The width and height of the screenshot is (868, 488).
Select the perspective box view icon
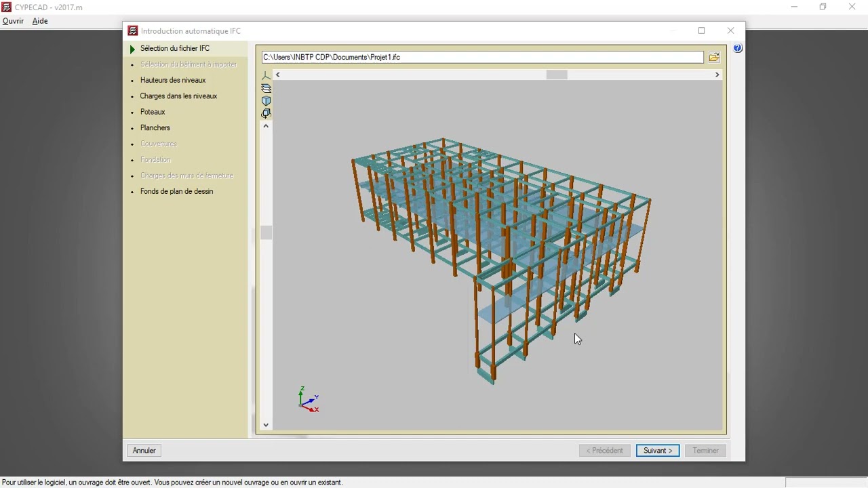coord(266,114)
